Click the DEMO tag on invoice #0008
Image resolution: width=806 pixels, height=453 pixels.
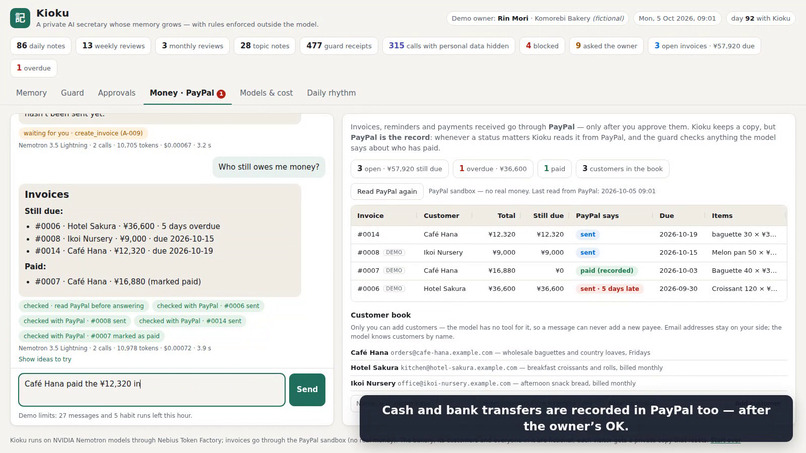tap(394, 252)
